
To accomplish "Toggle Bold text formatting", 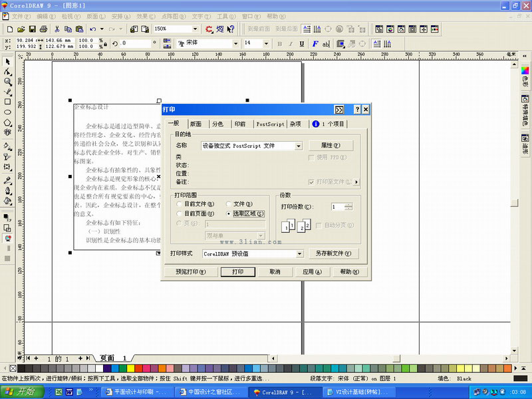I will click(279, 44).
